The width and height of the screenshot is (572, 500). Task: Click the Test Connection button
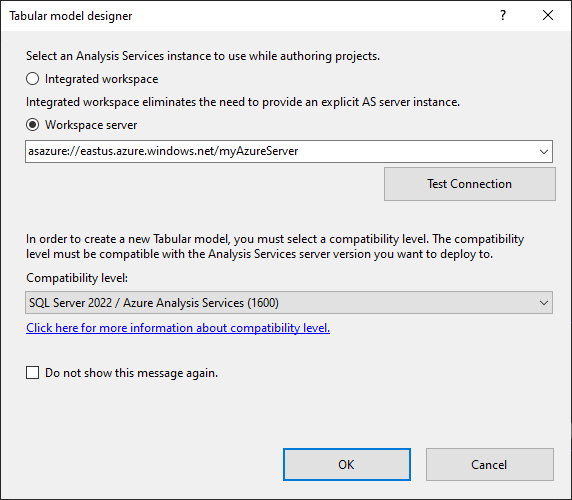(x=470, y=184)
